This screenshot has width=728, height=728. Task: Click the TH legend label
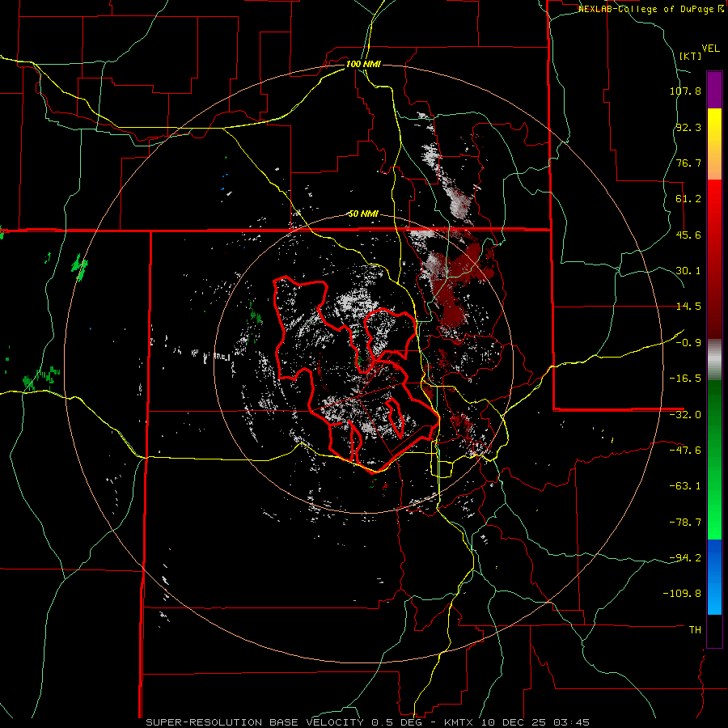pos(695,630)
